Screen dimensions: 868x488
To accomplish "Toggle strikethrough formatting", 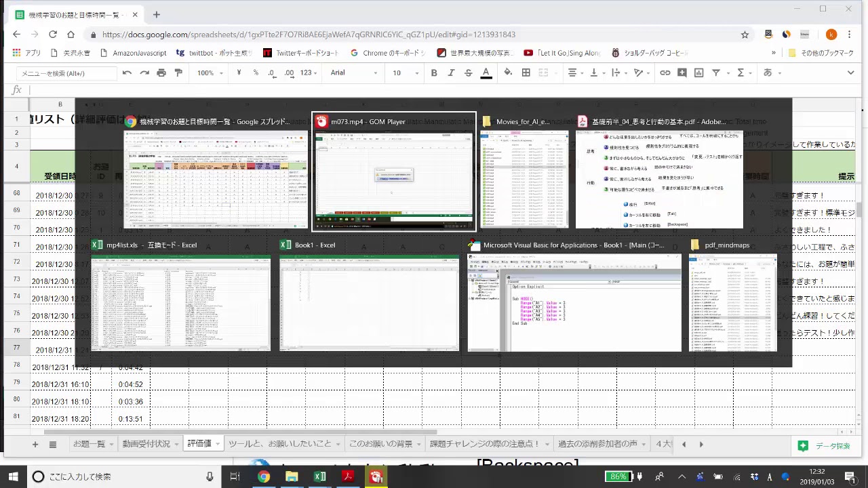I will click(468, 73).
